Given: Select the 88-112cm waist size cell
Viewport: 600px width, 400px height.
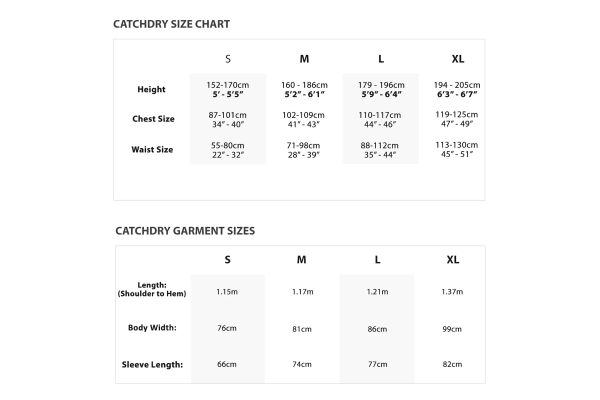Looking at the screenshot, I should coord(379,144).
